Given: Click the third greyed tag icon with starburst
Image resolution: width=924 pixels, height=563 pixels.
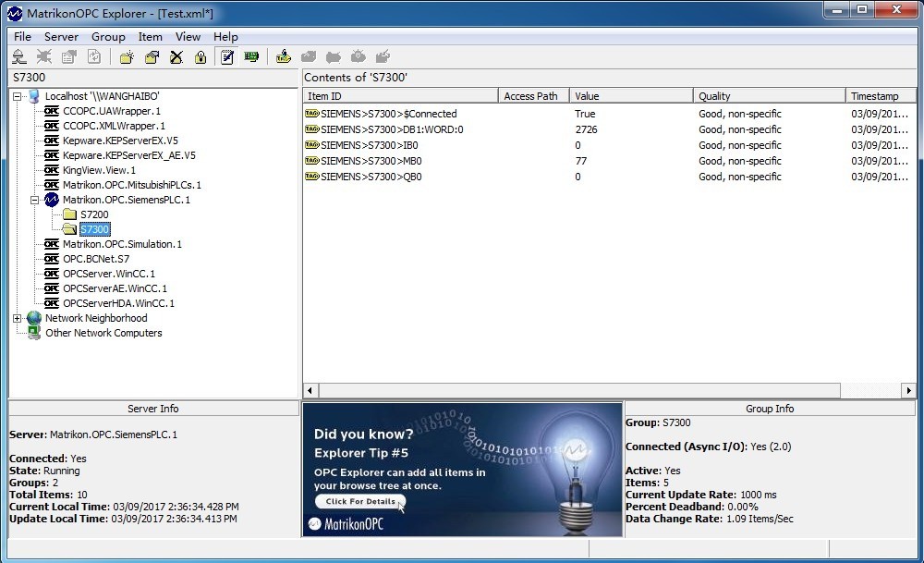Looking at the screenshot, I should 358,56.
